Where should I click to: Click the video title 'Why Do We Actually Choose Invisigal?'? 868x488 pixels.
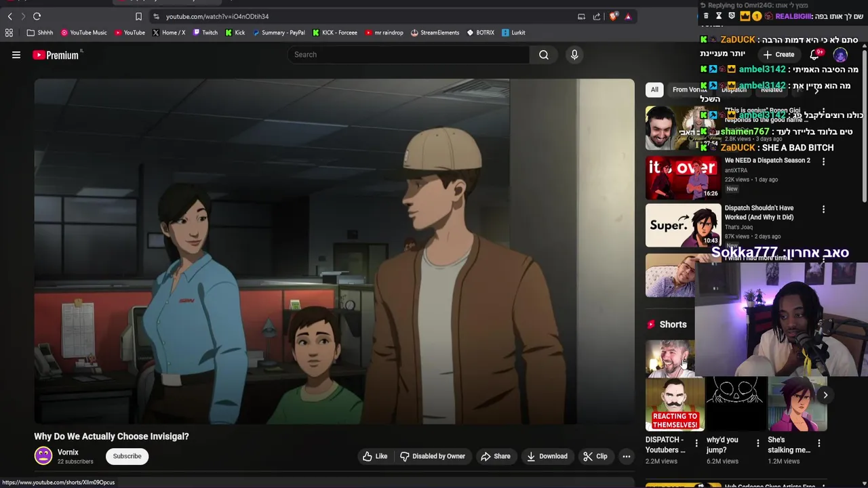click(x=111, y=436)
